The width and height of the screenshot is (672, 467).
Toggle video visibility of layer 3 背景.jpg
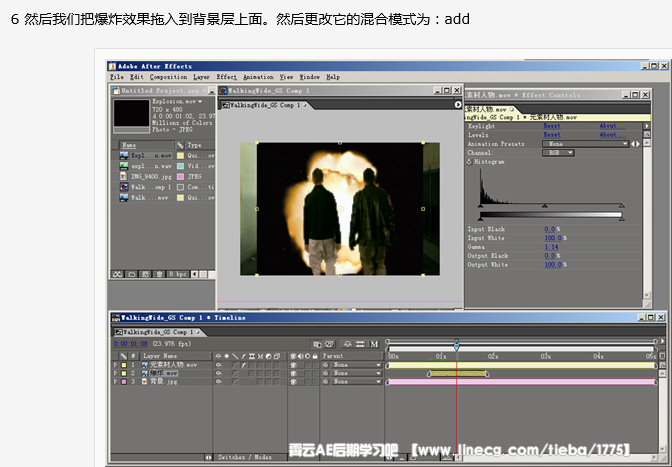click(x=294, y=382)
